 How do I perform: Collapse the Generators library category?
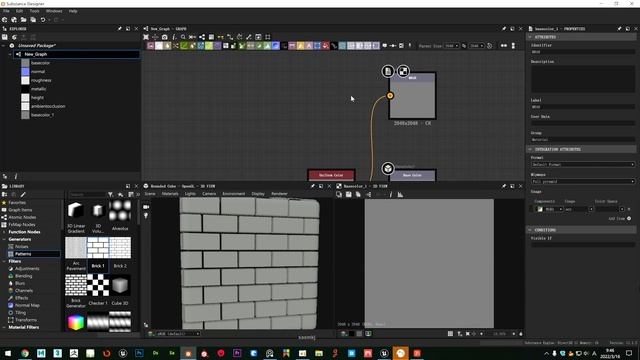[4, 239]
